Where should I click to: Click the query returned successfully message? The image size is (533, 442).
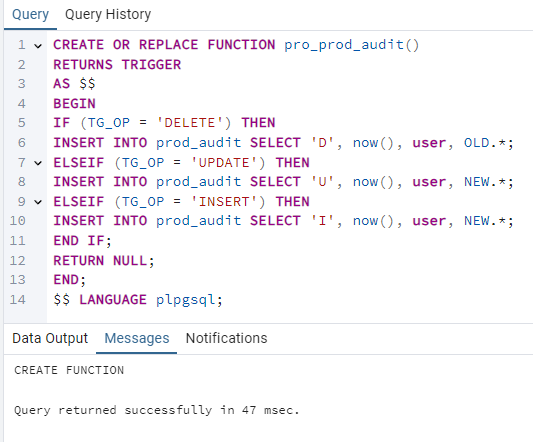[157, 410]
